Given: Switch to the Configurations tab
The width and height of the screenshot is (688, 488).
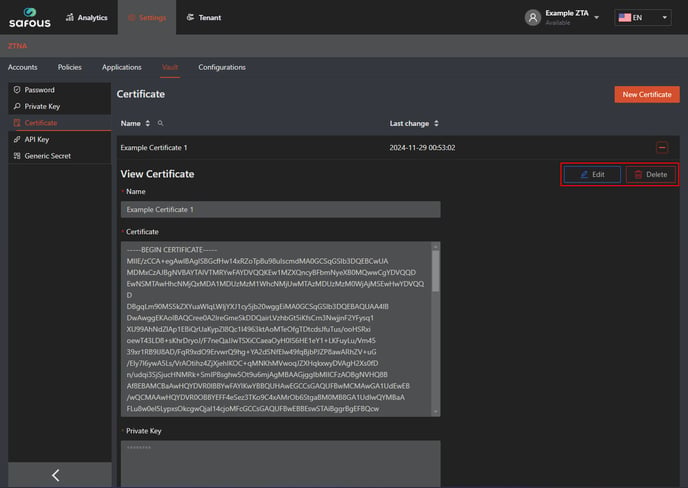Looking at the screenshot, I should point(221,67).
